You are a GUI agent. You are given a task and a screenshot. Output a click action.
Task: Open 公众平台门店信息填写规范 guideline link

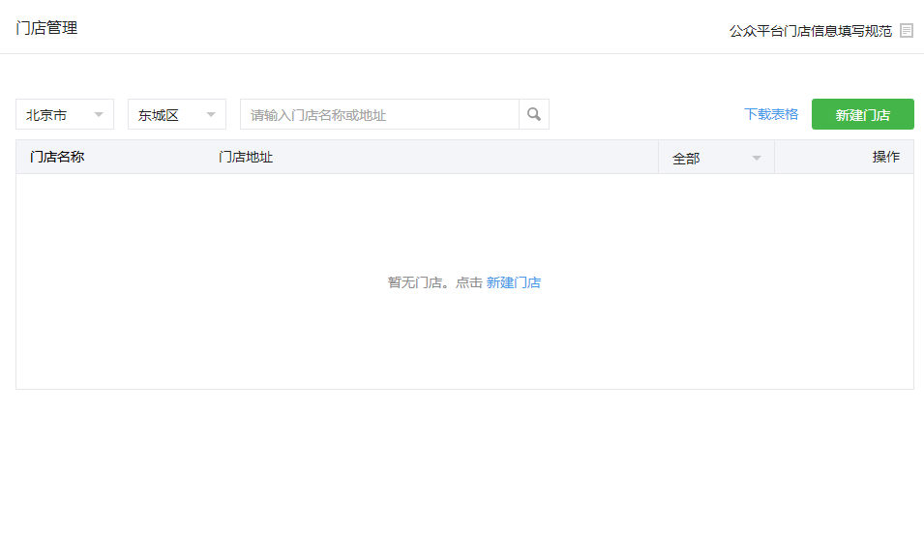[x=811, y=31]
